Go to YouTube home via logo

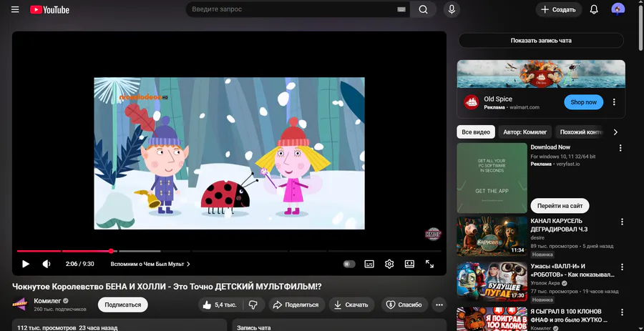click(49, 9)
